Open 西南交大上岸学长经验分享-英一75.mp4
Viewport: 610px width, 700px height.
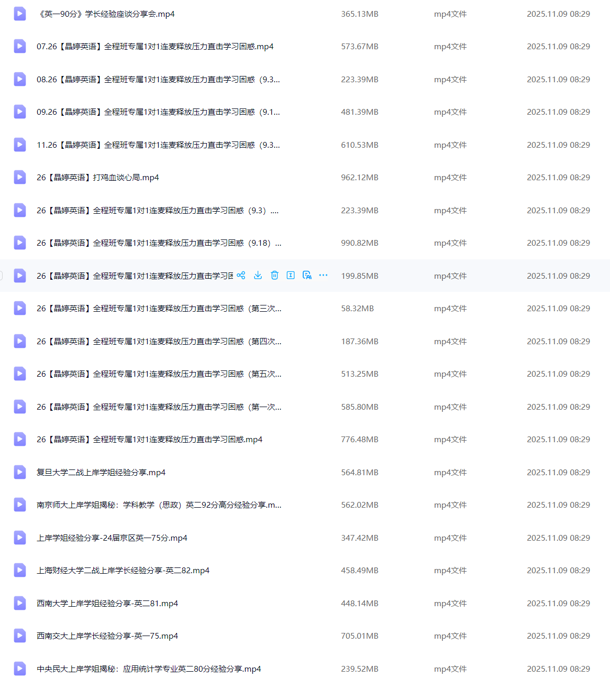pos(107,636)
